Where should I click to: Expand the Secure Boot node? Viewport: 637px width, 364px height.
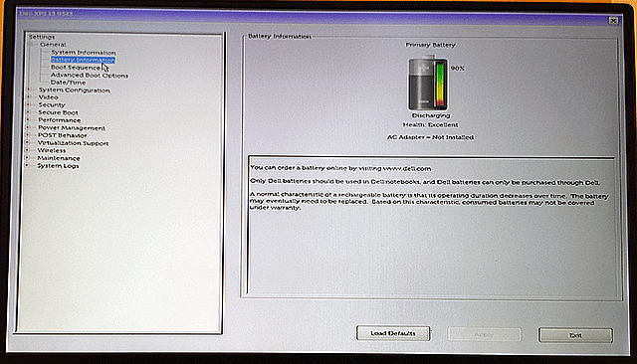[29, 112]
